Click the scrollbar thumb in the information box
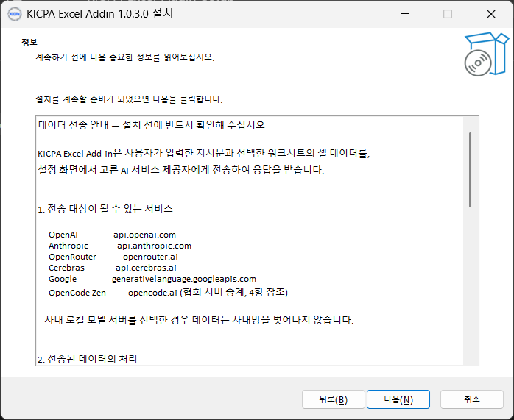This screenshot has height=420, width=514. click(x=470, y=170)
